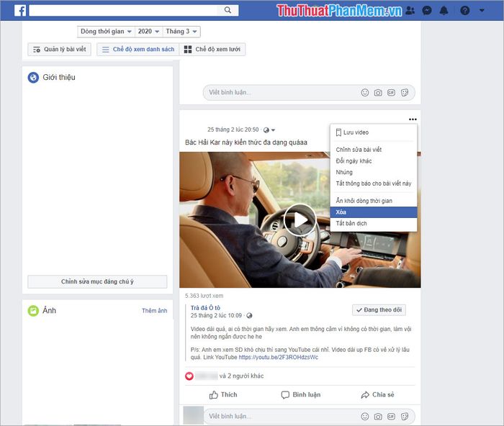
Task: Attach photo via camera icon in lower comment box
Action: [x=378, y=417]
